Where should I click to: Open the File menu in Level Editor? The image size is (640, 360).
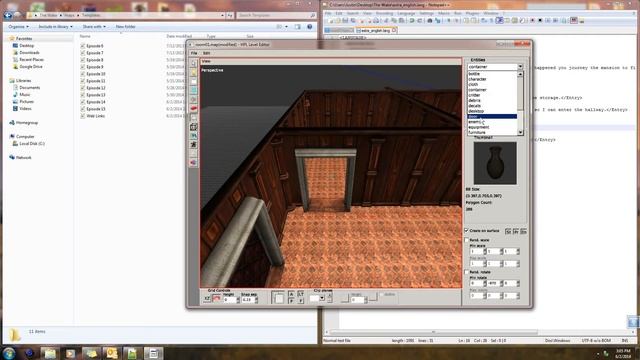tap(194, 53)
